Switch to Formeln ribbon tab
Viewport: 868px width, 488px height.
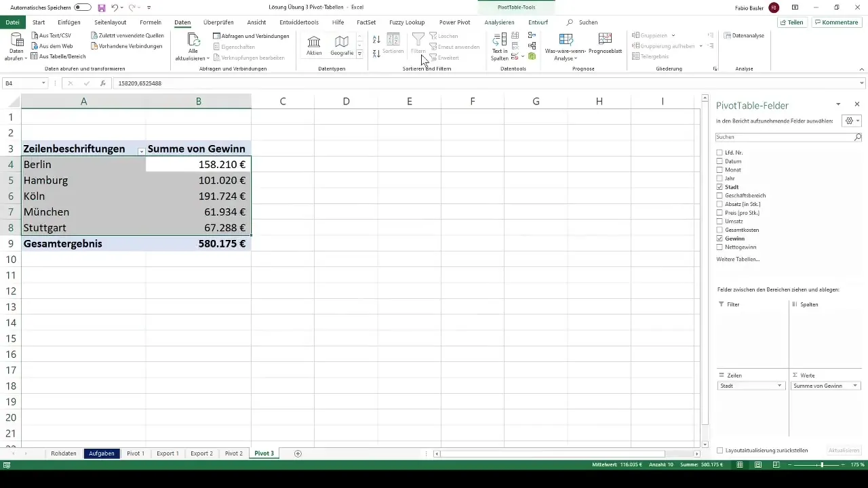coord(151,22)
